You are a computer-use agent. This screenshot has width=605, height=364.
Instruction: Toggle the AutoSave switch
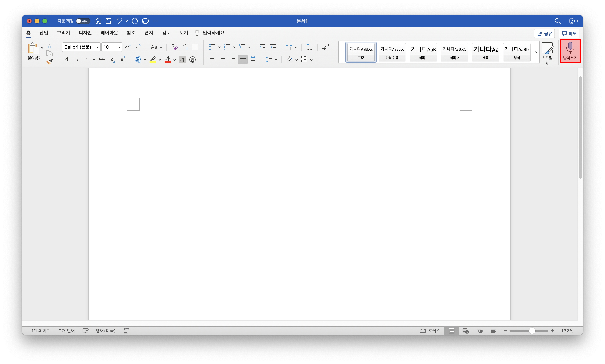[x=83, y=21]
